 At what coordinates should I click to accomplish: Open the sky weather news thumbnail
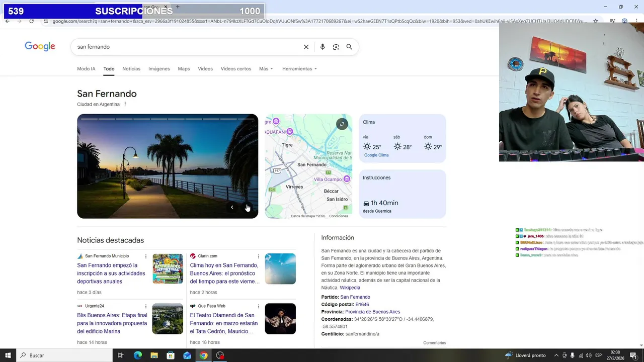(x=280, y=268)
